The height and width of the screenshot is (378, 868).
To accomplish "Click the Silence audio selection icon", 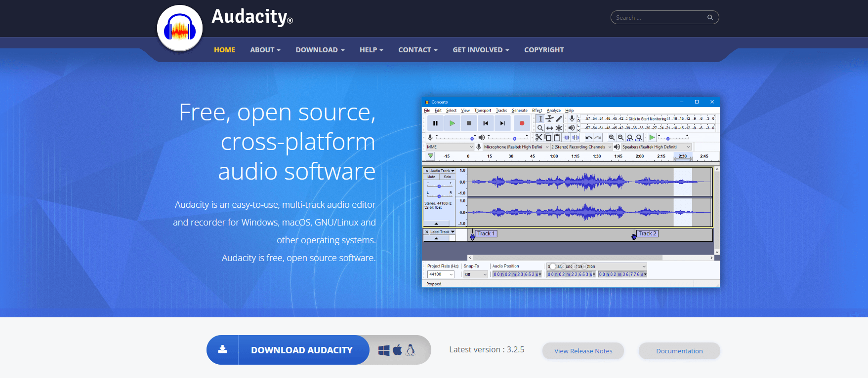I will point(576,138).
